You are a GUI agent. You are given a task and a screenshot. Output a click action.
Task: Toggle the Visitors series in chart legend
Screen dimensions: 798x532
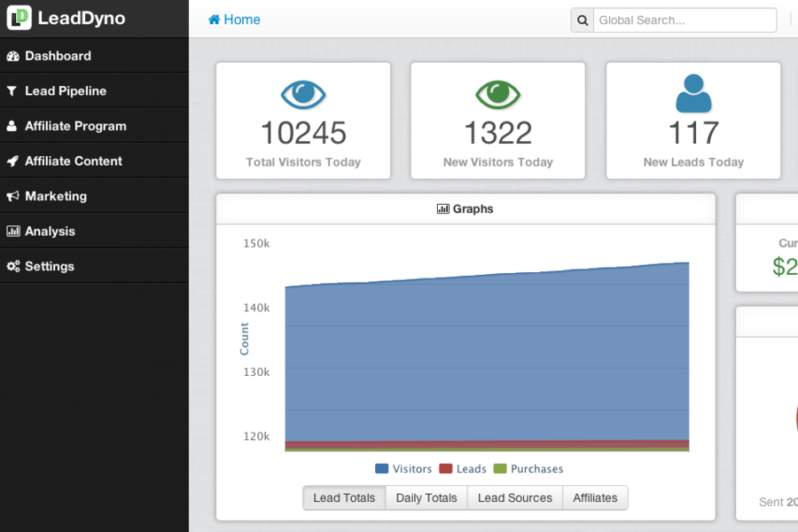(403, 469)
